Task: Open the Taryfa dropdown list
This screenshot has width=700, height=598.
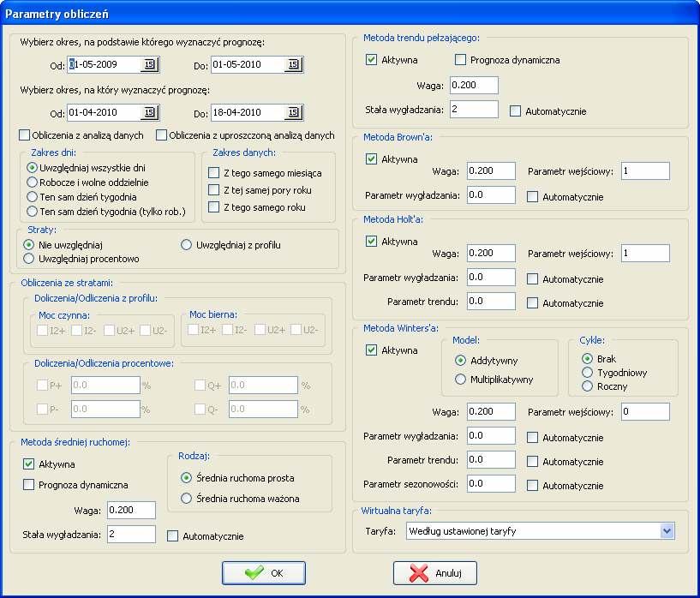Action: pos(667,531)
